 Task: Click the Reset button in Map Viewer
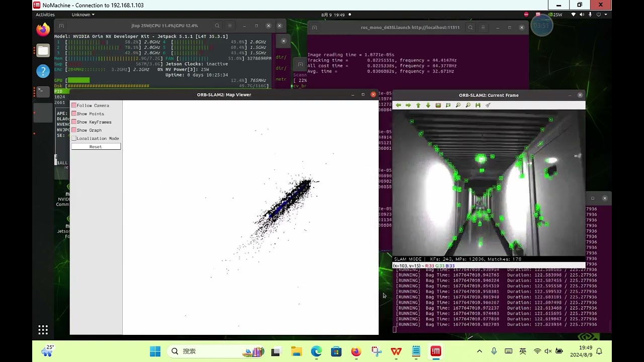(96, 147)
